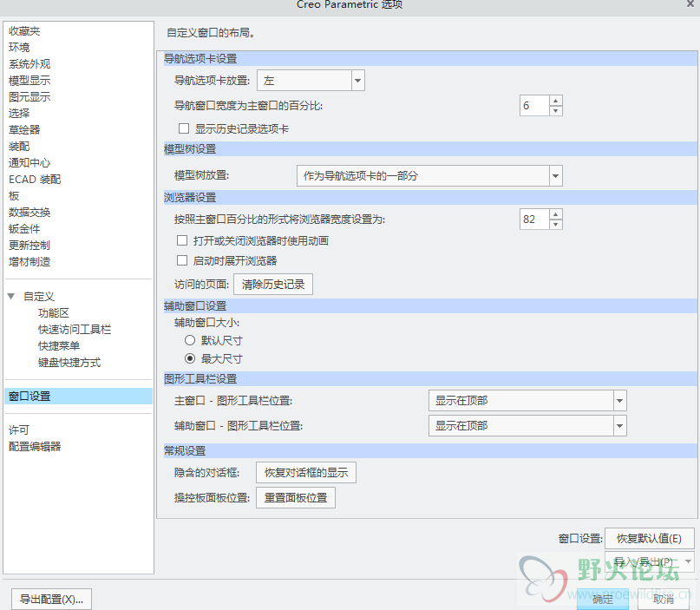Confirm with the 确定 button
The height and width of the screenshot is (610, 700).
click(x=603, y=600)
